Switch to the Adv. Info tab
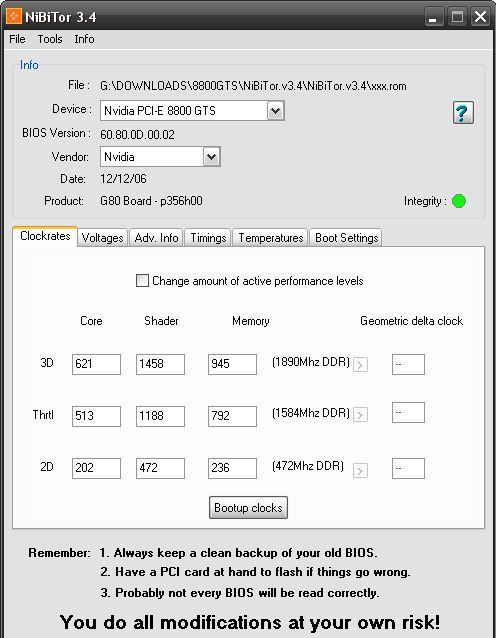 [x=156, y=238]
